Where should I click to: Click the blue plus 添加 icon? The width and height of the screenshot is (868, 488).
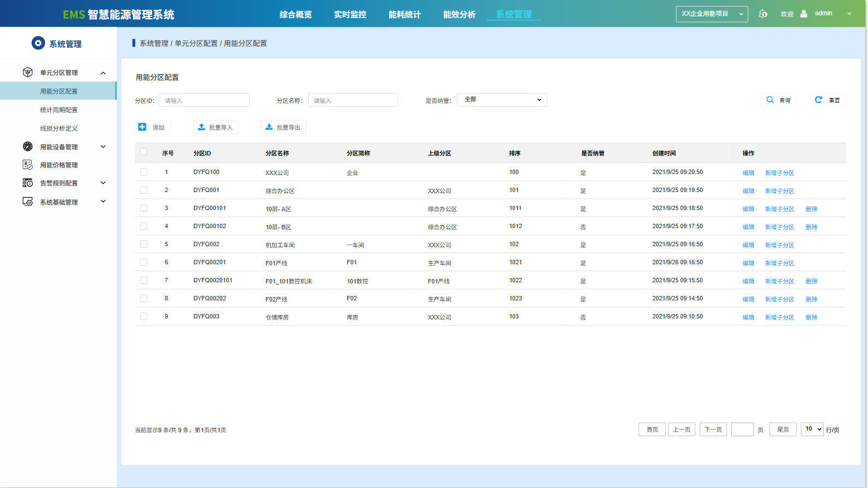point(142,127)
